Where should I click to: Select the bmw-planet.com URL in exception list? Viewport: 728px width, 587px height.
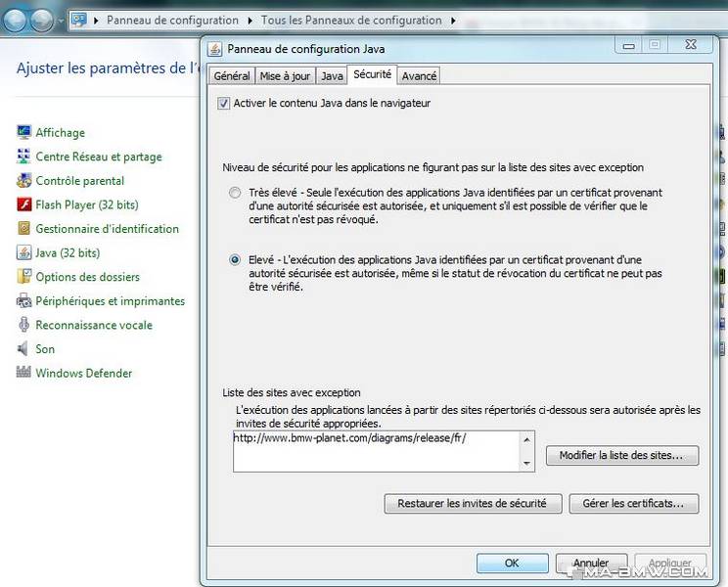tap(349, 438)
